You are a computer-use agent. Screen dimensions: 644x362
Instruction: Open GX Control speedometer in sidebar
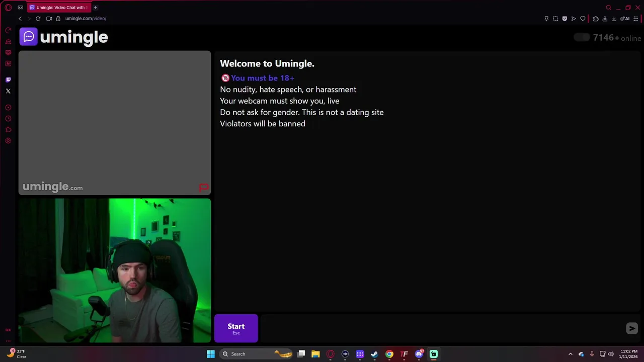8,31
